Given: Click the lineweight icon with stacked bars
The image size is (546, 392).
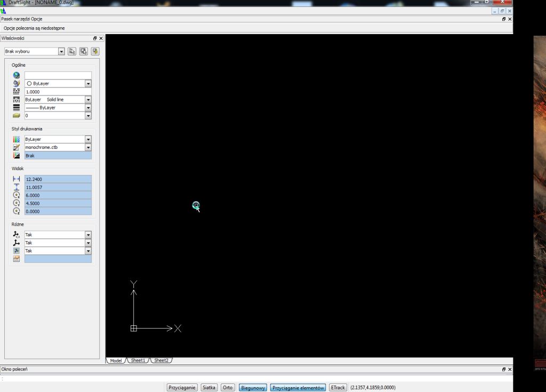Looking at the screenshot, I should click(x=17, y=107).
